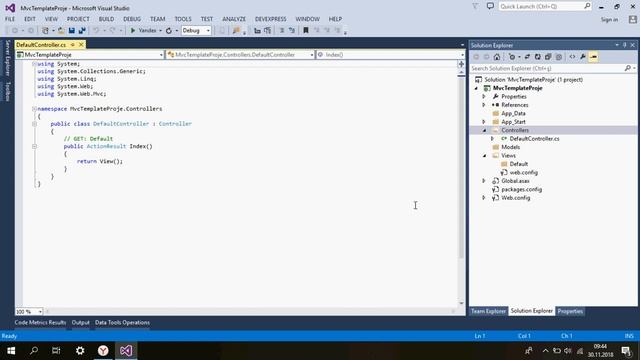Open the Toolbox side tab
The image size is (640, 360).
(7, 91)
